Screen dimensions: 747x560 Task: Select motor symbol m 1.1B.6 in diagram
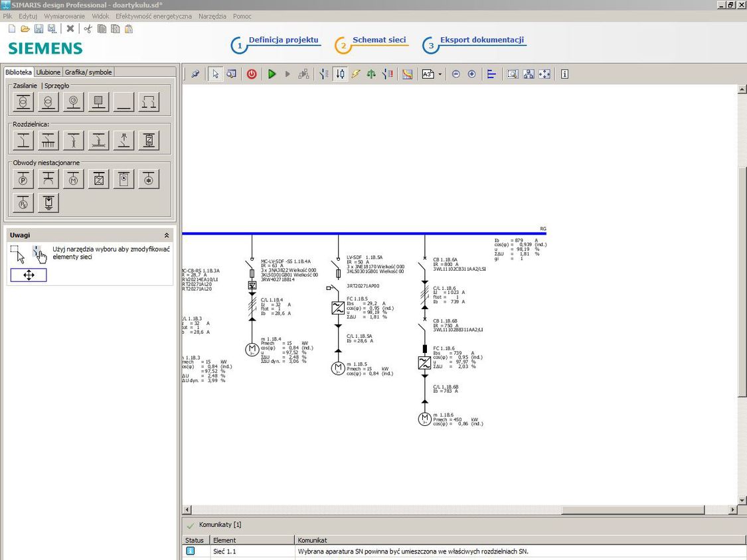[x=424, y=419]
